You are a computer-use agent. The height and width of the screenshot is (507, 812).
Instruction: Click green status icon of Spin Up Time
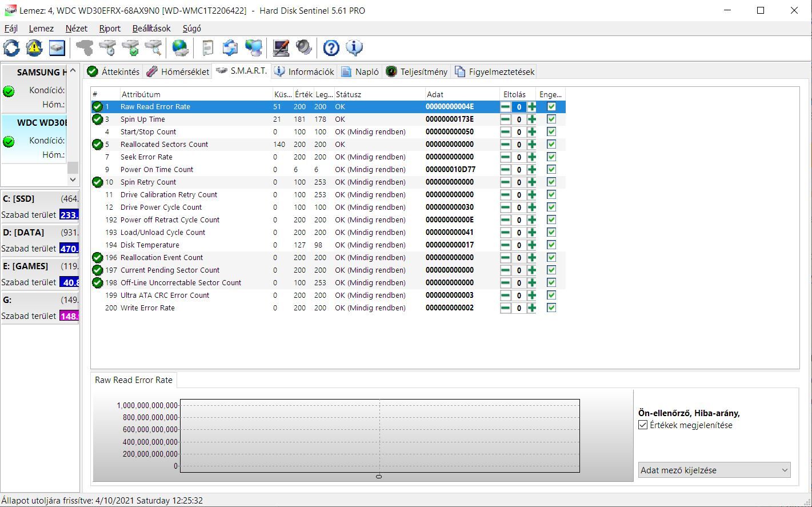98,119
